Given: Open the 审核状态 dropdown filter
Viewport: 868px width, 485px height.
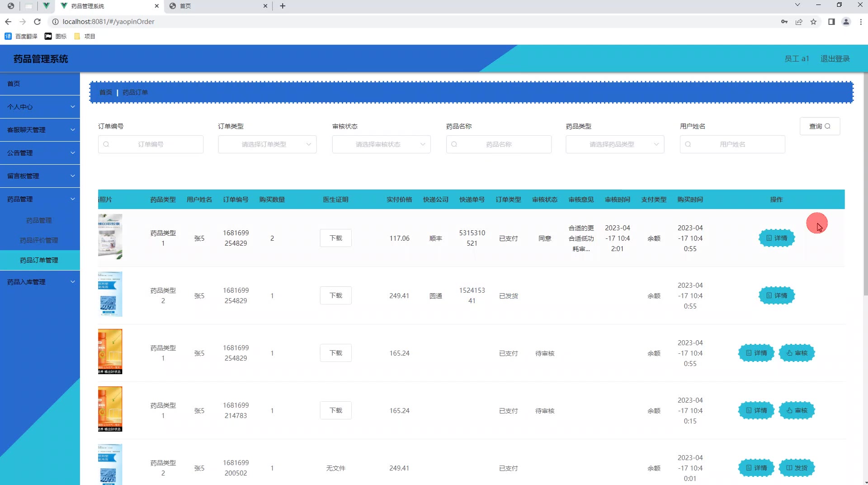Looking at the screenshot, I should point(381,144).
